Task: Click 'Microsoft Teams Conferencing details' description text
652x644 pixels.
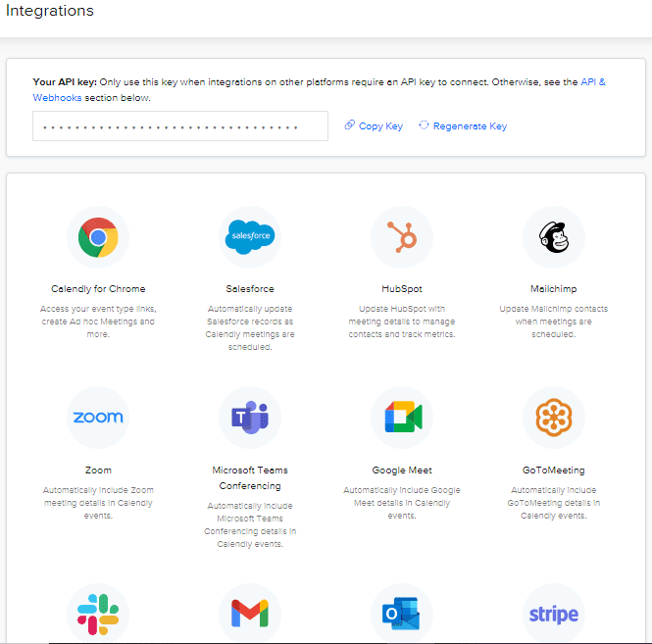Action: (250, 524)
